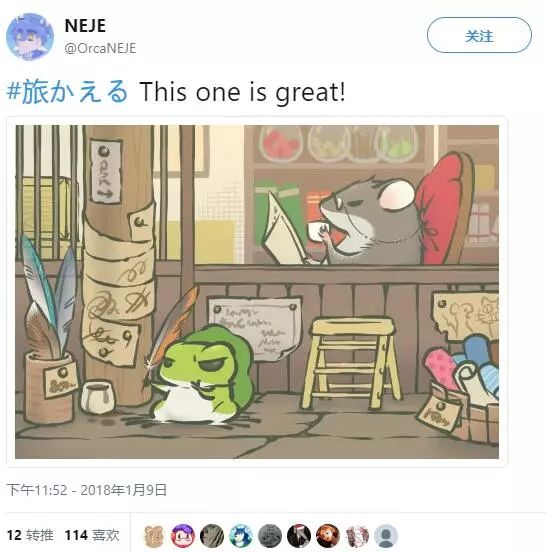Open the #旅かえる hashtag link

coord(67,92)
